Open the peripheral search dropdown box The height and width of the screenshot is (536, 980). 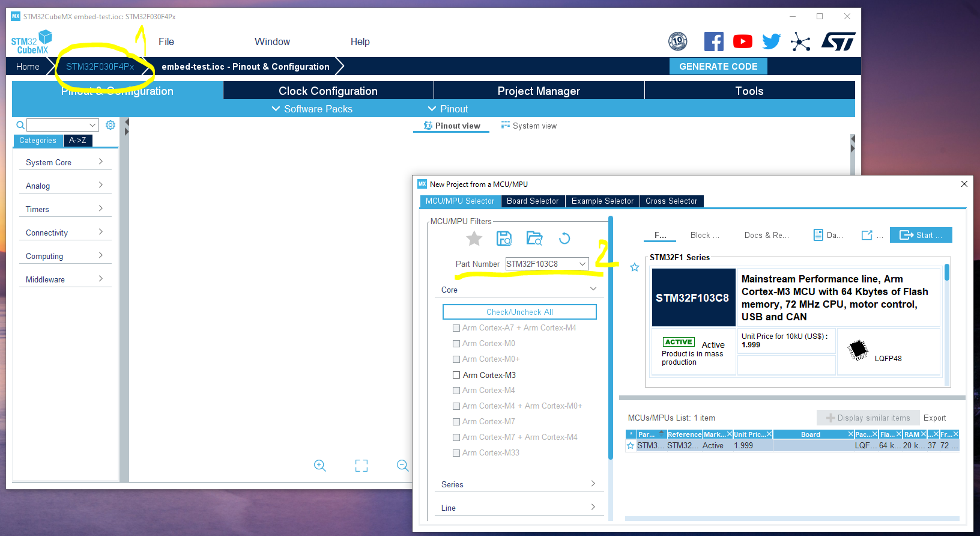coord(62,125)
